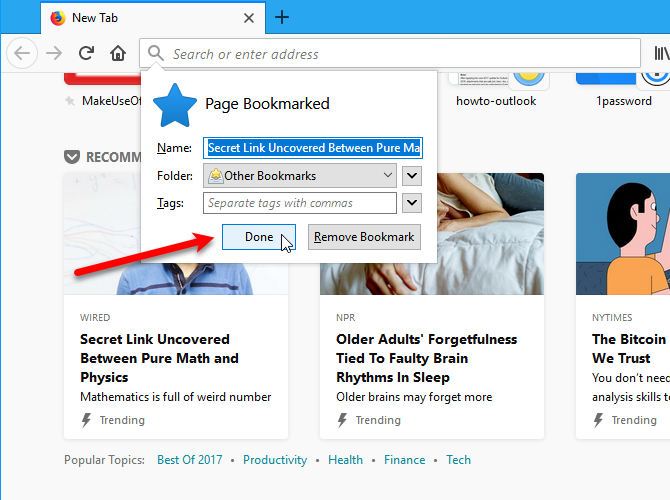Screen dimensions: 670x500
Task: Open the Productivity topic link
Action: 275,460
